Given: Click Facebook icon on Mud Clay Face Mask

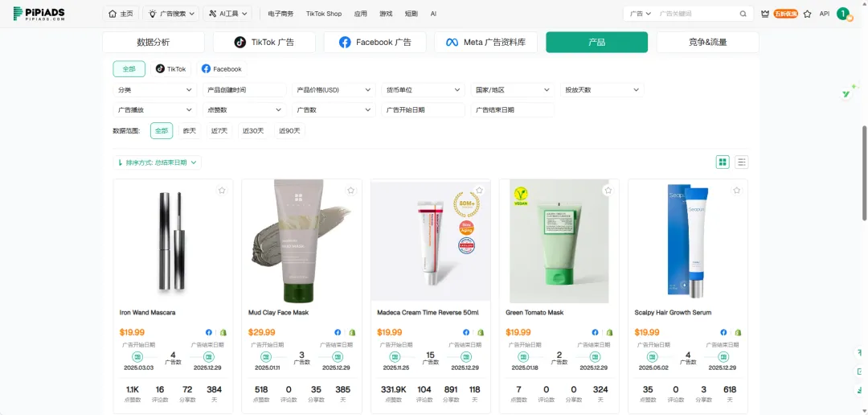Looking at the screenshot, I should (x=338, y=332).
